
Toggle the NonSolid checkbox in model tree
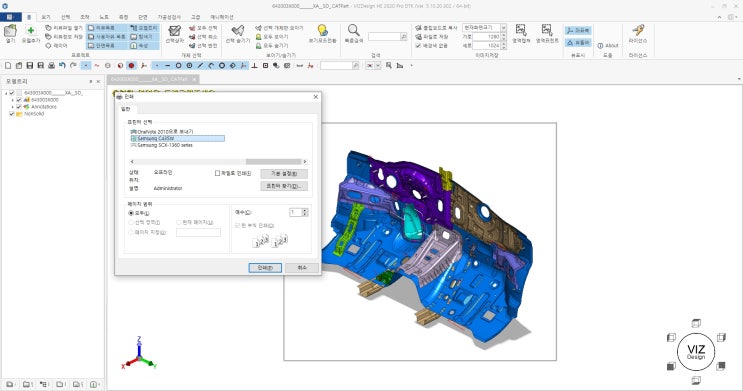click(12, 114)
